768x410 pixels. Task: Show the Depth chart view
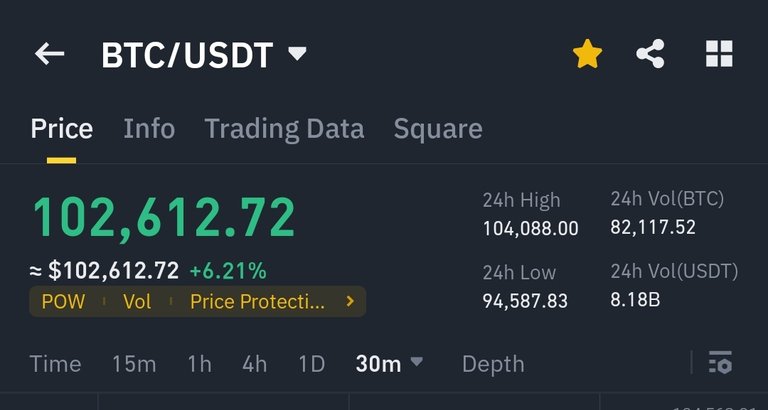[x=493, y=364]
